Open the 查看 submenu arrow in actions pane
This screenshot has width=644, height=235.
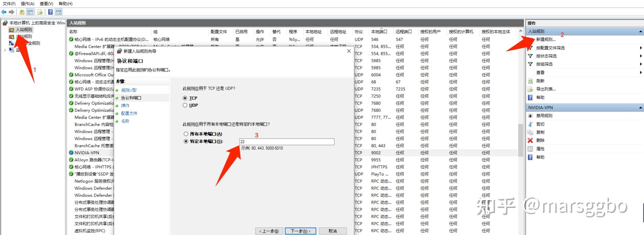641,73
